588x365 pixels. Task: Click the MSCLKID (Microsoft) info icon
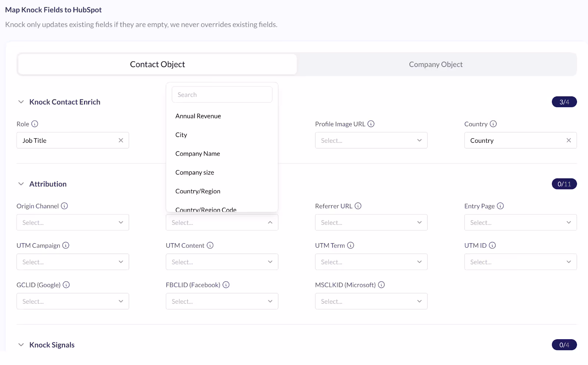click(x=381, y=284)
